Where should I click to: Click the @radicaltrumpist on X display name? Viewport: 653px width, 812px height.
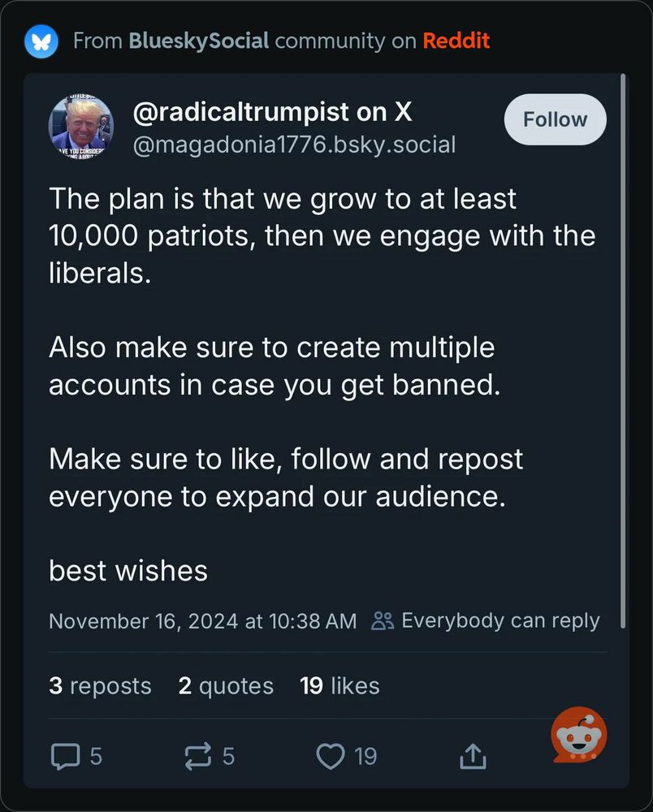coord(272,112)
